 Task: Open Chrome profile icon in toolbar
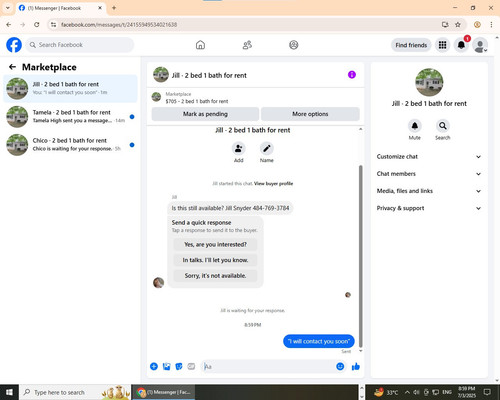[477, 24]
